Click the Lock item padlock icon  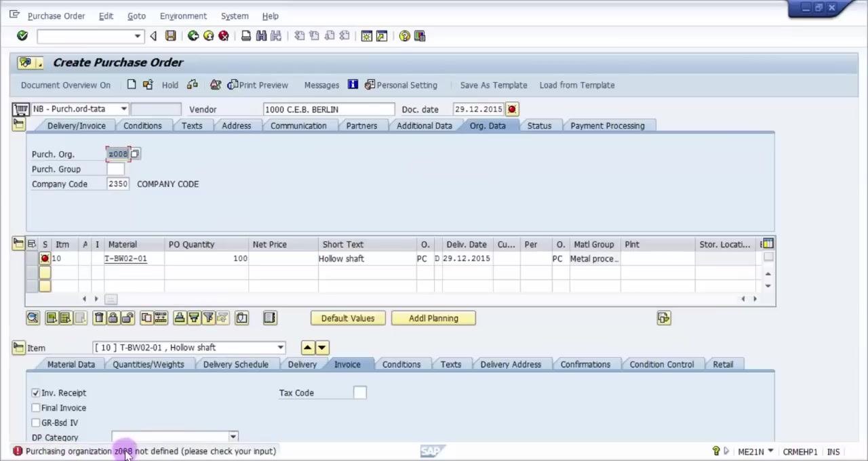pyautogui.click(x=113, y=318)
